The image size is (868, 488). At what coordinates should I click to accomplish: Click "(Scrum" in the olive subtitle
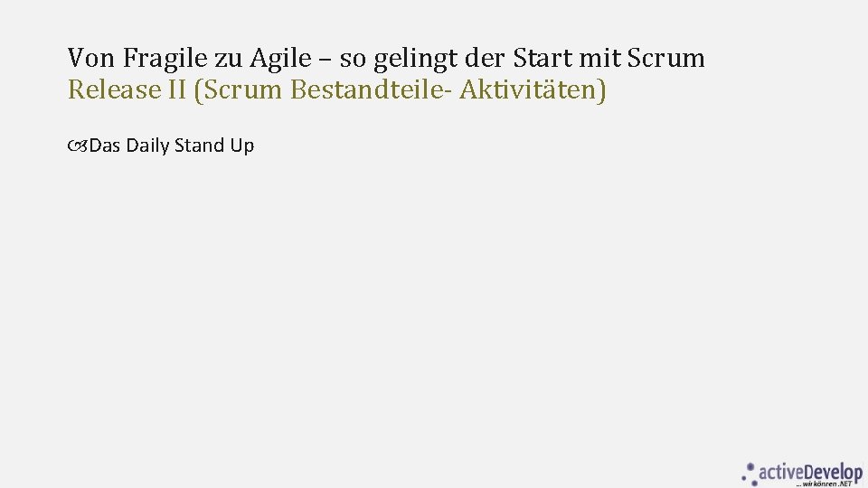(x=238, y=90)
